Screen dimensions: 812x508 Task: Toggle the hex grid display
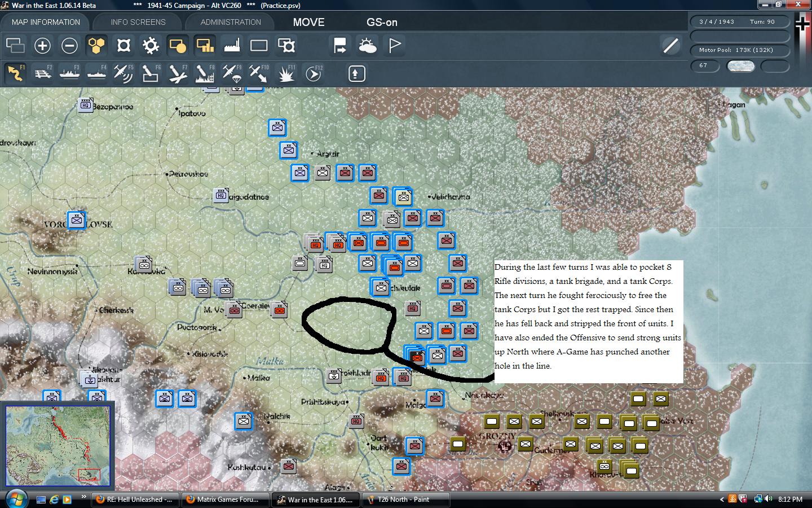click(x=96, y=45)
